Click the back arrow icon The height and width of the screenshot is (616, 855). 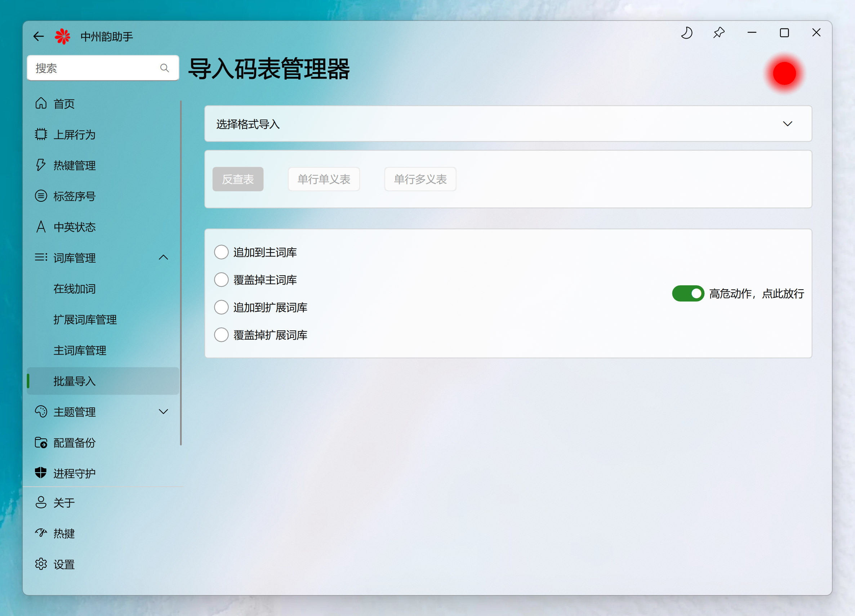(39, 36)
